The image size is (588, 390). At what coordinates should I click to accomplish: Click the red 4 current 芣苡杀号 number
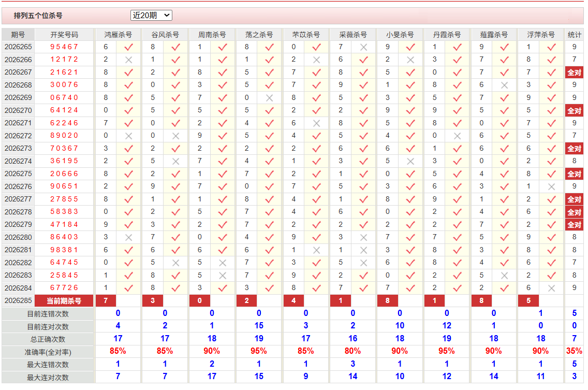(293, 301)
